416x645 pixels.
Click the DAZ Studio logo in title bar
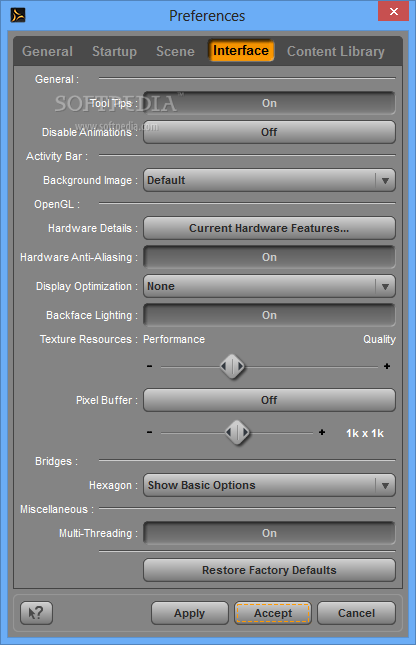[x=18, y=15]
